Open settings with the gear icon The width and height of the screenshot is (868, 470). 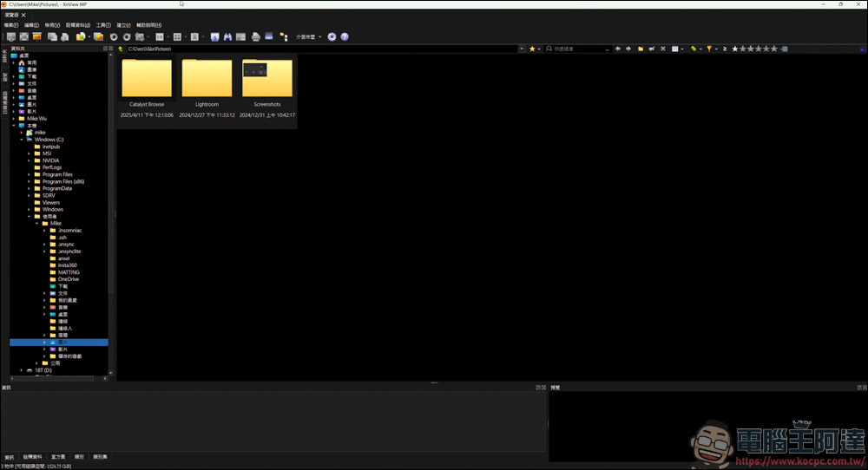[332, 37]
